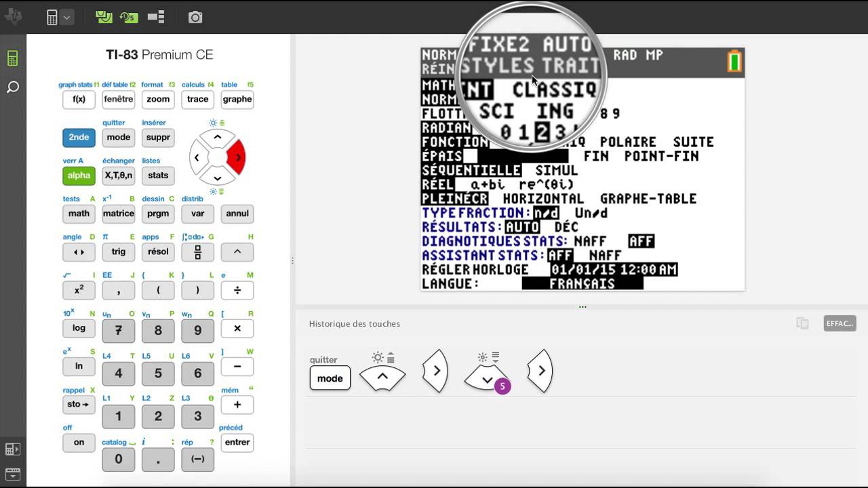Viewport: 868px width, 488px height.
Task: Clear key history with EFFAC button
Action: coord(840,323)
